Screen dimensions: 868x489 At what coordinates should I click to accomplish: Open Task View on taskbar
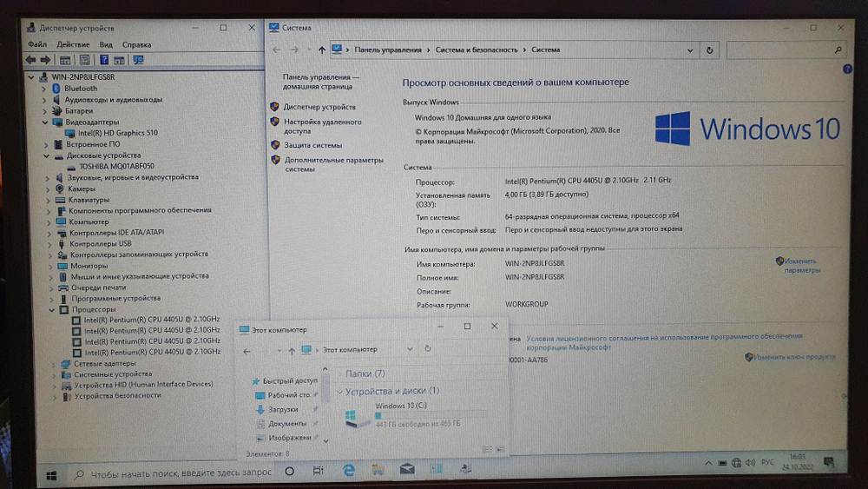tap(318, 471)
